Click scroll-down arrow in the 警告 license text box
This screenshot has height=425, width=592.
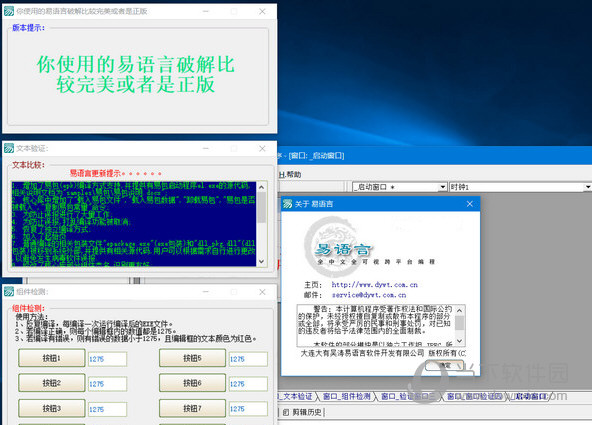459,341
